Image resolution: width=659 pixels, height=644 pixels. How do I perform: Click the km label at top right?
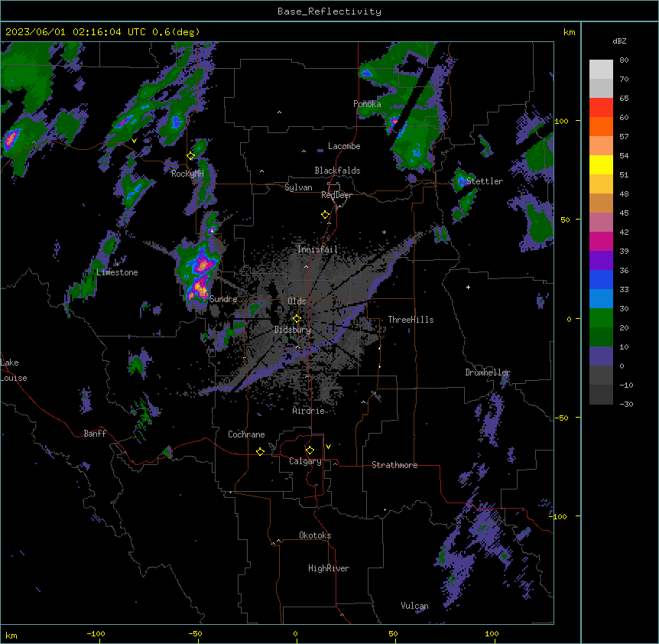(570, 32)
